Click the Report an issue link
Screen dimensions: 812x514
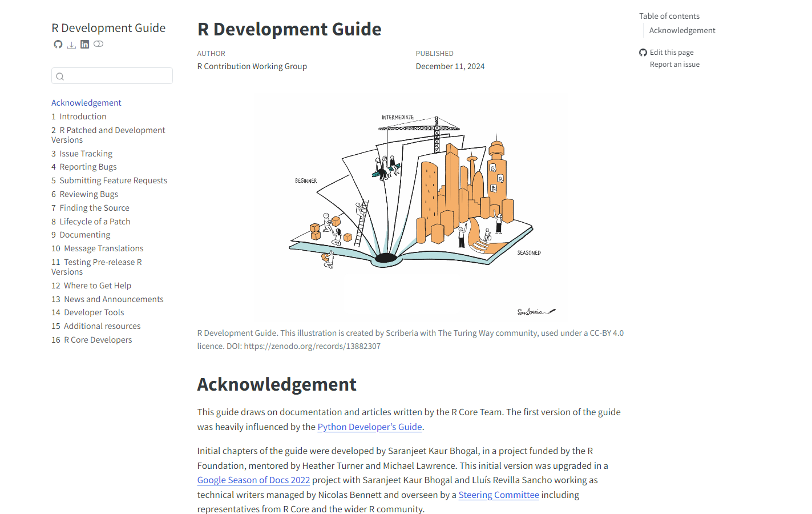(674, 65)
